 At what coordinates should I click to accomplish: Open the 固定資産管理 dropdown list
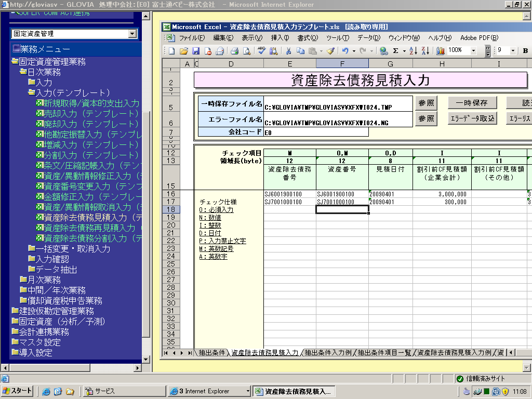(132, 34)
